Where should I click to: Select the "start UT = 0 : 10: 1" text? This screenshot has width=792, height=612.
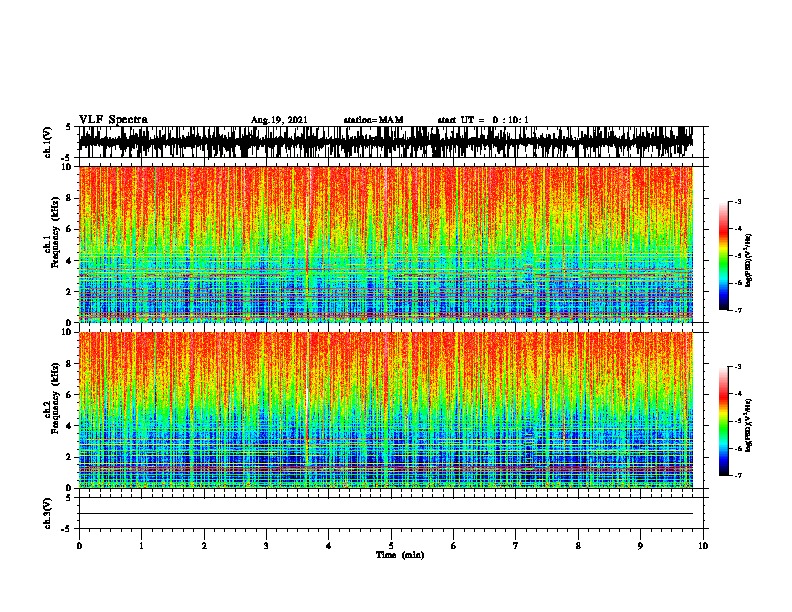click(483, 120)
